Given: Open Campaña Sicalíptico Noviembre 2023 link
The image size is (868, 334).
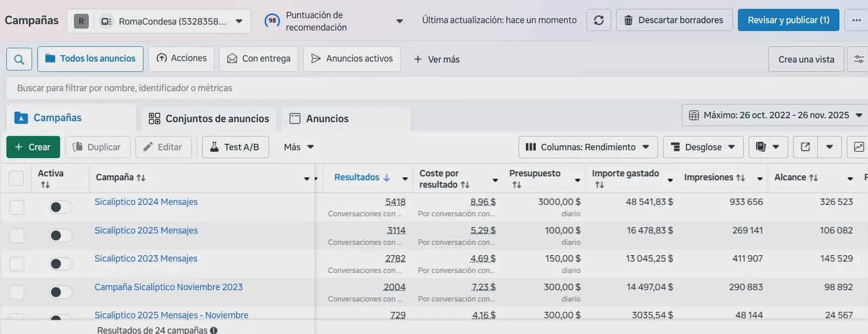Looking at the screenshot, I should [x=169, y=287].
